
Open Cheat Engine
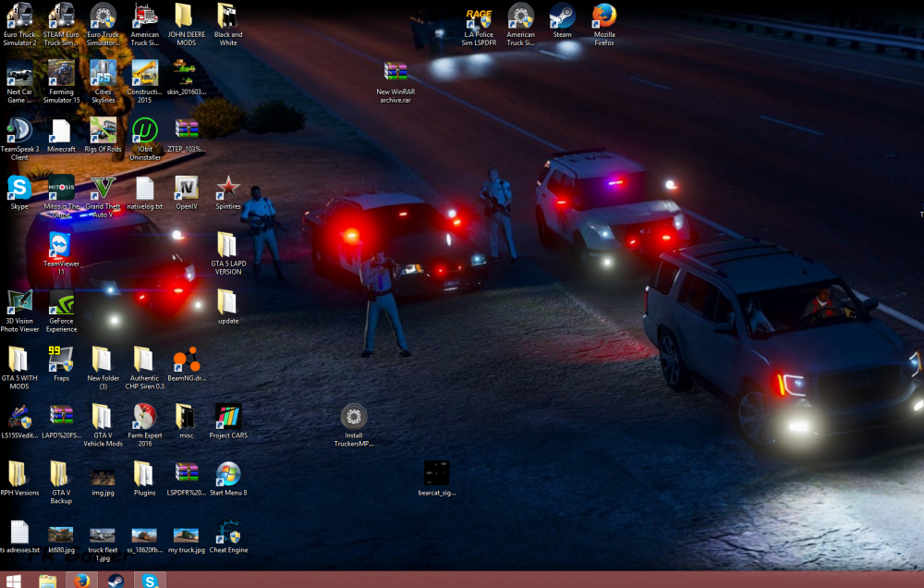[227, 532]
